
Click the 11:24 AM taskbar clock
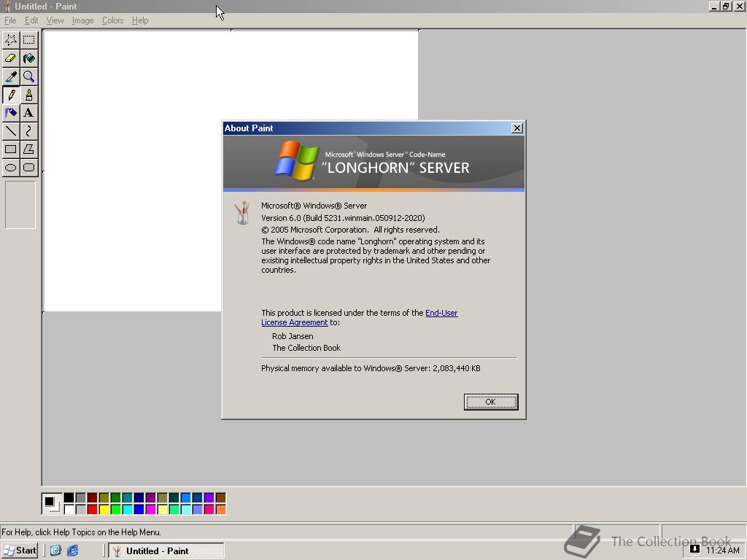click(x=723, y=551)
